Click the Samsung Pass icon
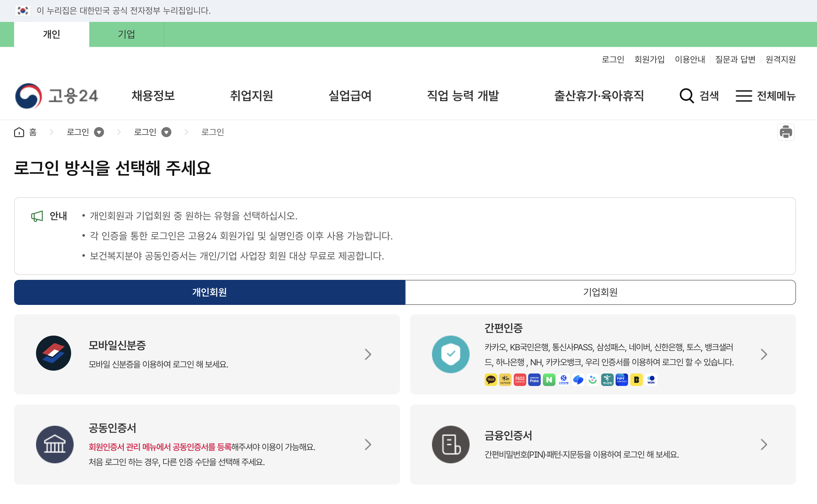817x504 pixels. [534, 380]
